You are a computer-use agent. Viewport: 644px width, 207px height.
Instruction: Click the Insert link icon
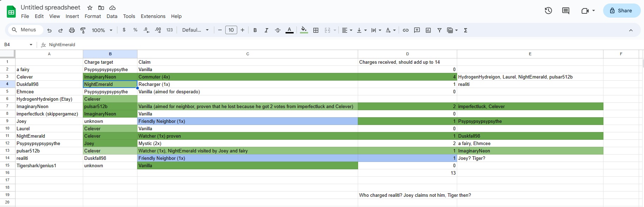[406, 30]
